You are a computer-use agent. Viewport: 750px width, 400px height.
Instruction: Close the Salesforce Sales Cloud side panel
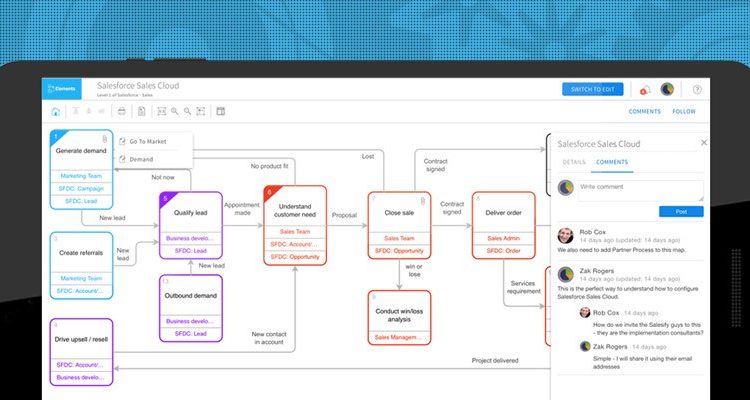[x=704, y=143]
